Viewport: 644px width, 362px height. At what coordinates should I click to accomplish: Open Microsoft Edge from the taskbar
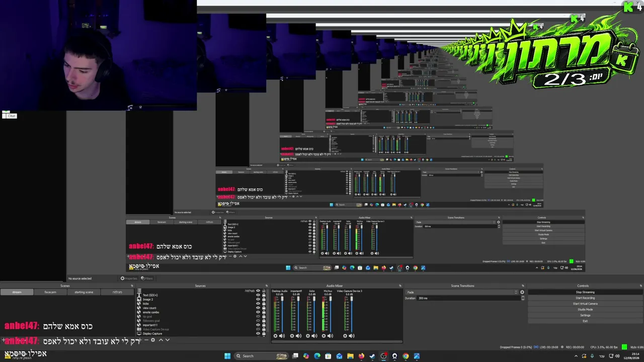[317, 356]
